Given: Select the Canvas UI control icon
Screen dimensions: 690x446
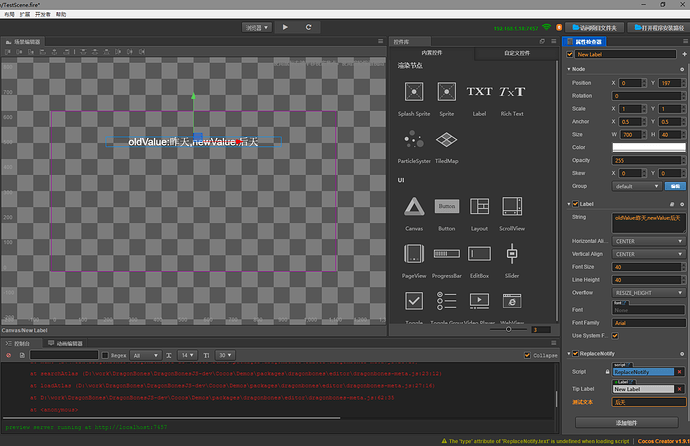Looking at the screenshot, I should pyautogui.click(x=414, y=206).
